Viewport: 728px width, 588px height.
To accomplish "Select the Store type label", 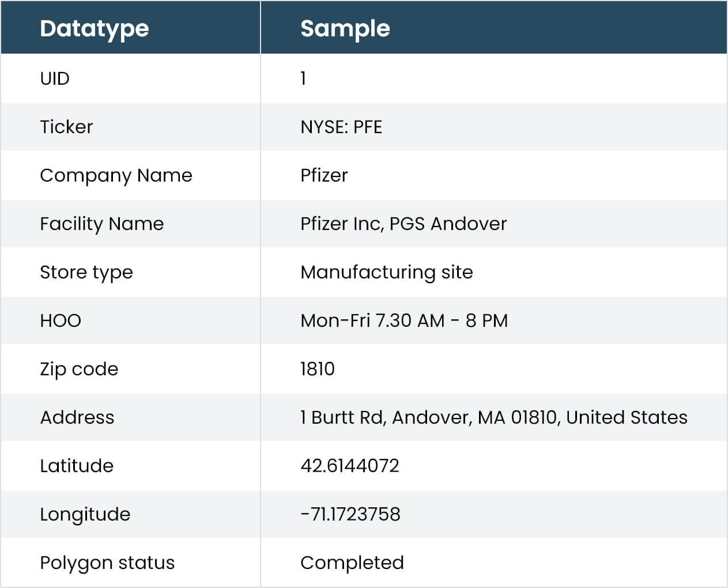I will pos(86,272).
